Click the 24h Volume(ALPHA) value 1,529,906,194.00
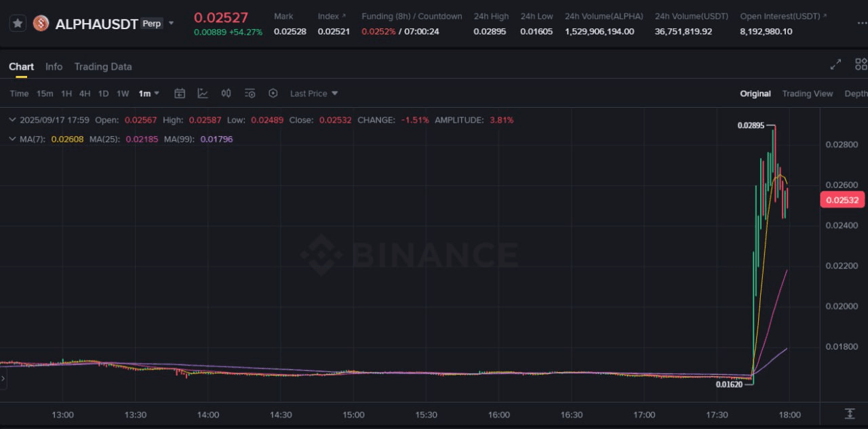The height and width of the screenshot is (429, 868). tap(599, 31)
